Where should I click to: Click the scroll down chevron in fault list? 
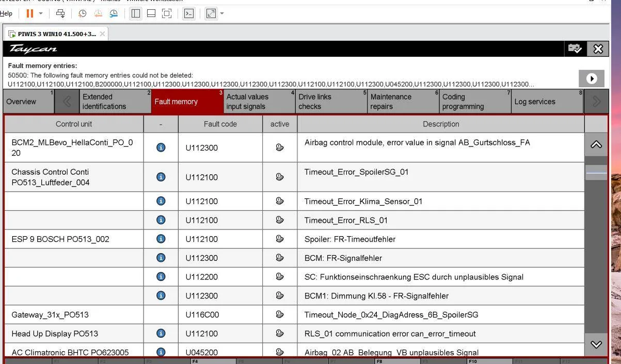(x=596, y=344)
